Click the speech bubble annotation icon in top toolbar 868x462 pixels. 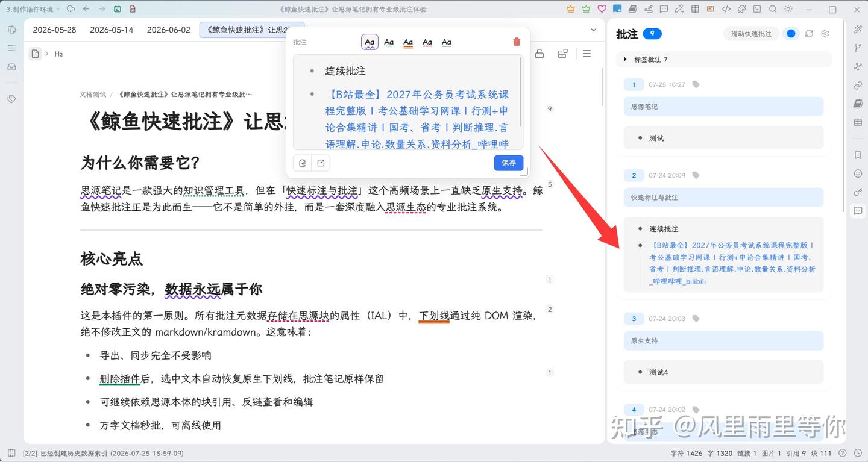click(664, 9)
